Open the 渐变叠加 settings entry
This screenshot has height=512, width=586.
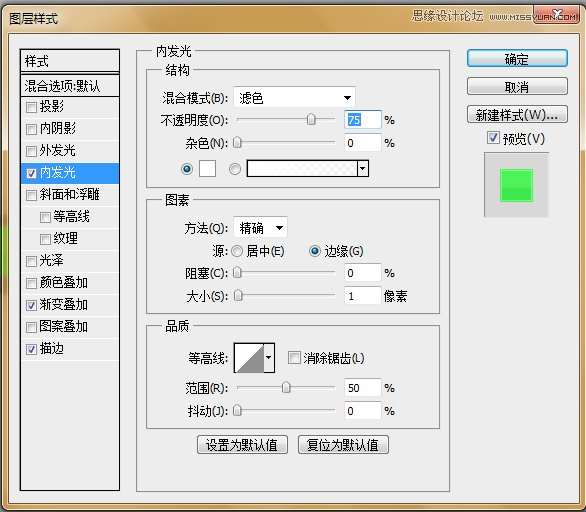pos(64,304)
